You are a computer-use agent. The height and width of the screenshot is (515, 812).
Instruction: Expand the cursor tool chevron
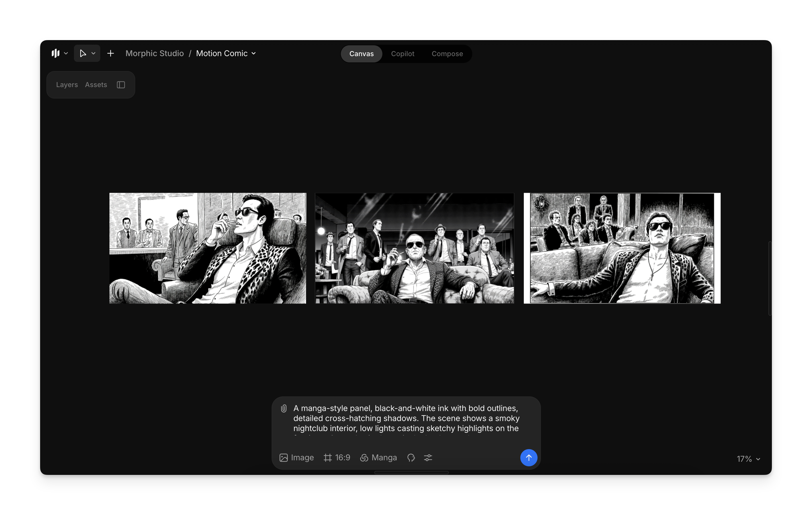pyautogui.click(x=94, y=53)
